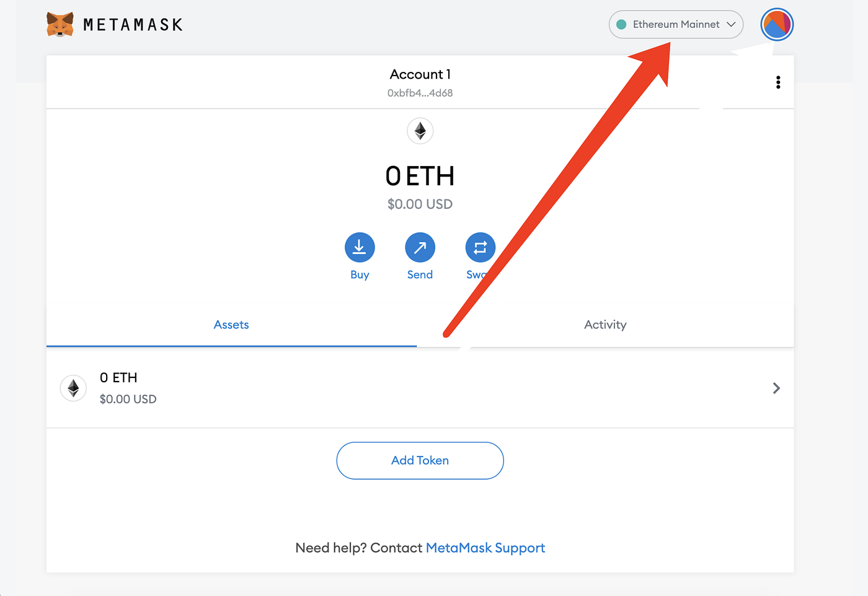This screenshot has height=596, width=868.
Task: Click the Buy download-arrow icon
Action: coord(360,248)
